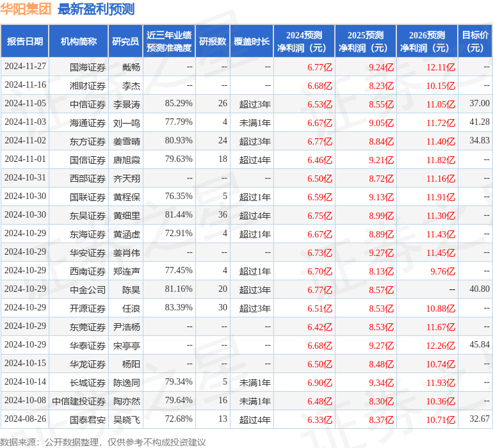This screenshot has height=448, width=493.
Task: Select the 机构简称 column header
Action: [79, 42]
